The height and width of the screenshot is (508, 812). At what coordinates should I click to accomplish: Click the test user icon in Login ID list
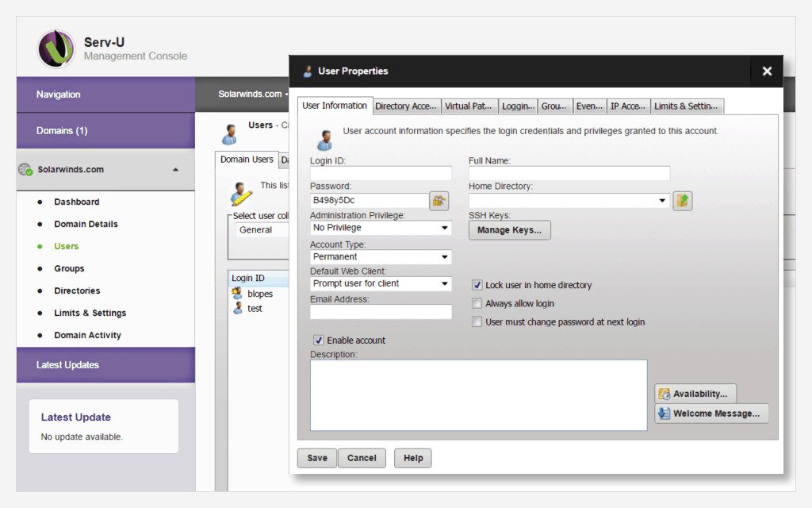236,308
